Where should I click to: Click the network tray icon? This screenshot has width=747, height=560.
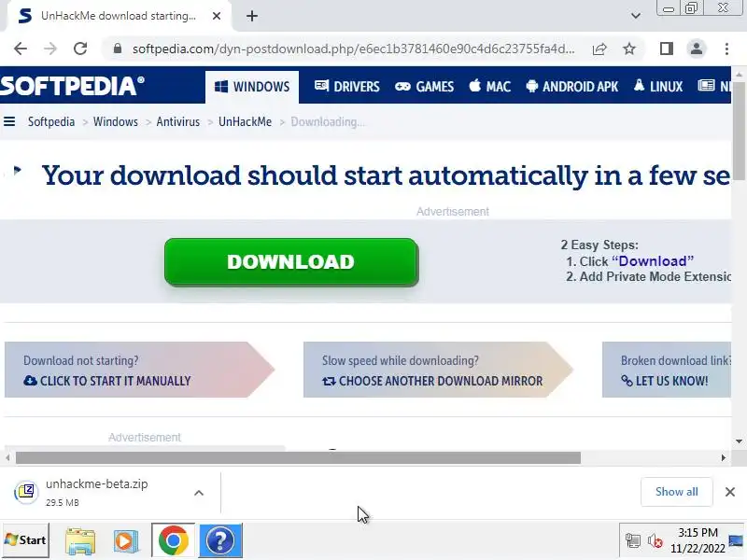633,541
